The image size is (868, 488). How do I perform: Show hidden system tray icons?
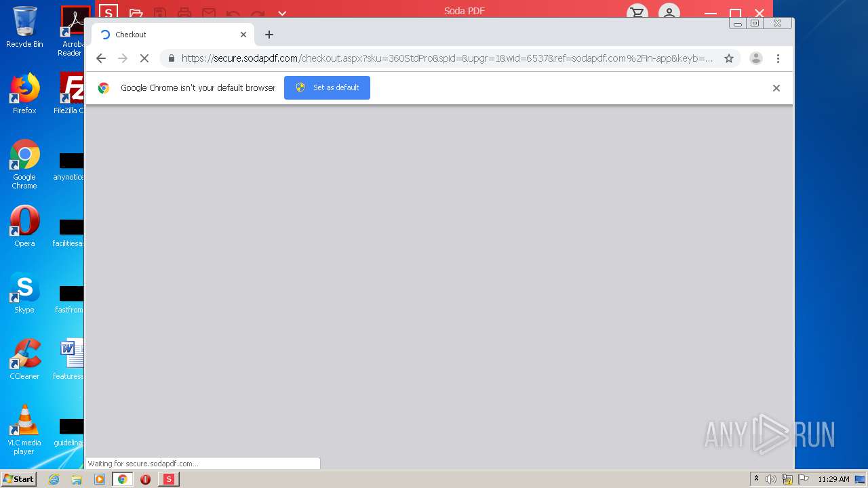(756, 479)
